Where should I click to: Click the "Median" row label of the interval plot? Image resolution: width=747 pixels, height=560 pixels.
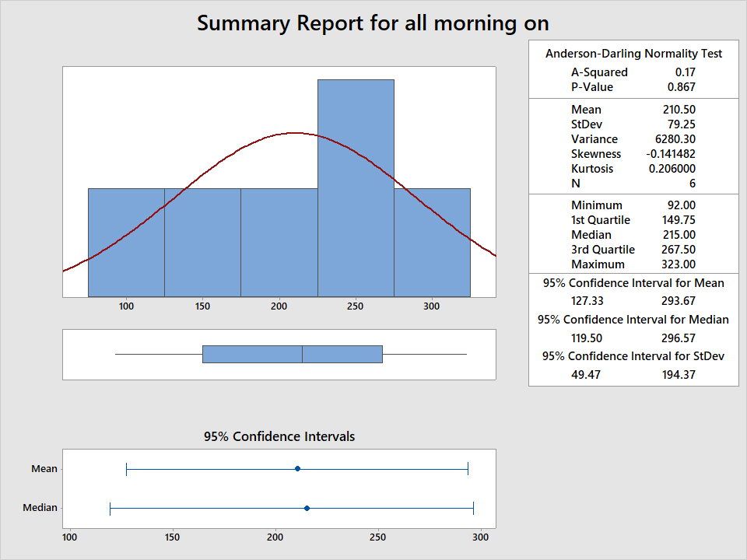click(40, 508)
